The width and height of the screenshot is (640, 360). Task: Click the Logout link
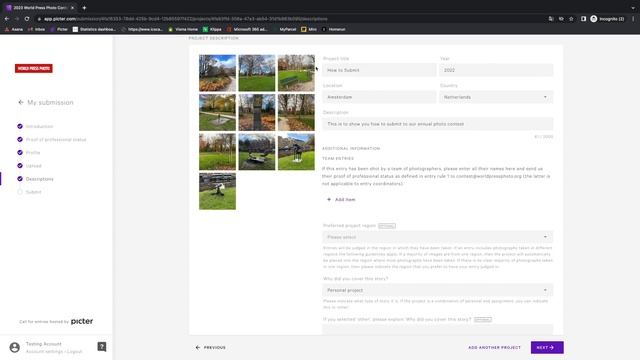click(x=75, y=351)
